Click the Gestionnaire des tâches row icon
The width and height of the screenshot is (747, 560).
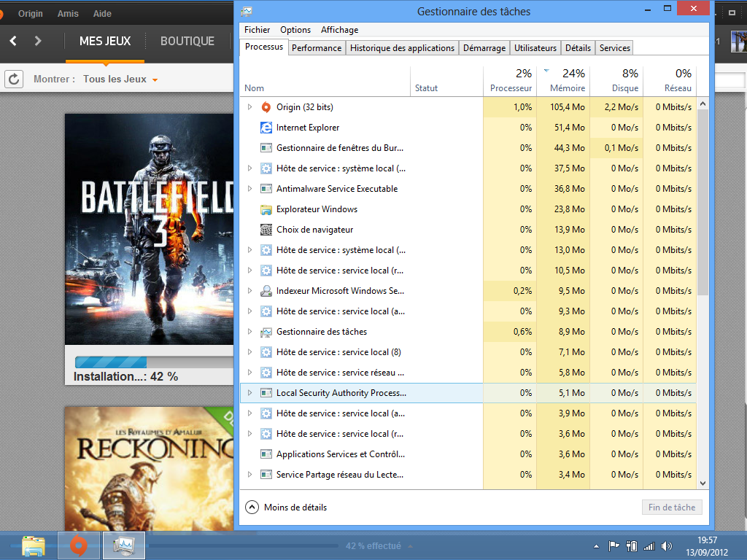tap(266, 332)
